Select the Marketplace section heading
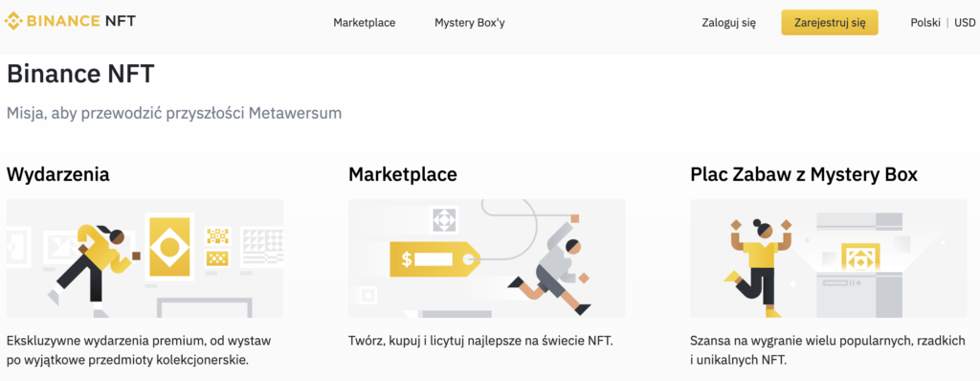The image size is (980, 381). click(403, 174)
